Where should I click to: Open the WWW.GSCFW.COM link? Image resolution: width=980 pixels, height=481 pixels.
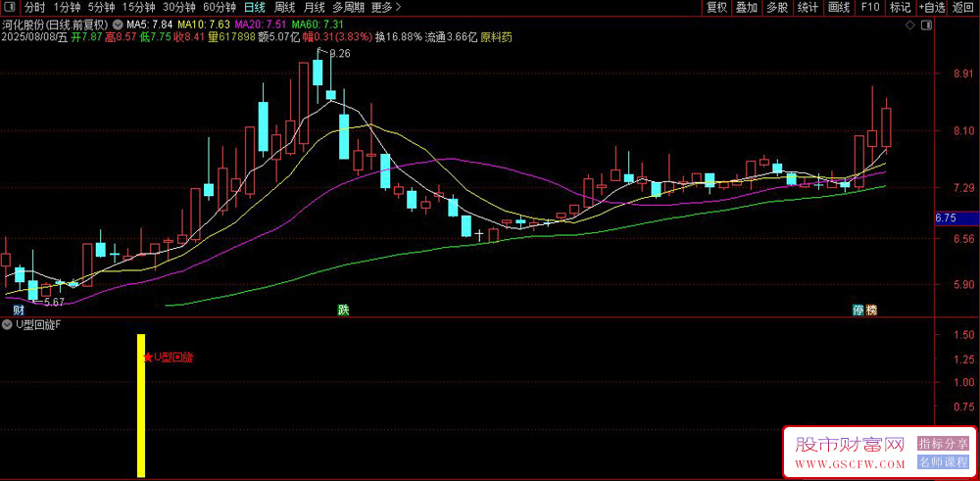(x=851, y=464)
